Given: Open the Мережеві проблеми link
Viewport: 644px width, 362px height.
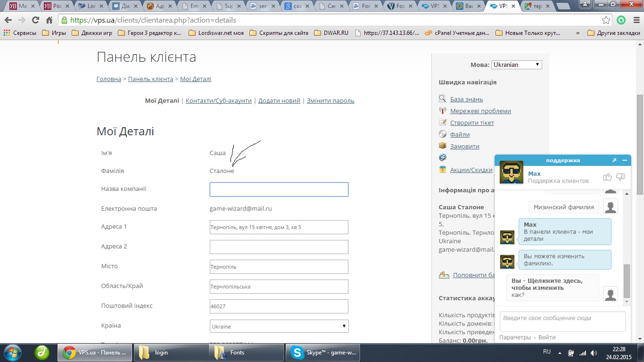Looking at the screenshot, I should point(480,111).
